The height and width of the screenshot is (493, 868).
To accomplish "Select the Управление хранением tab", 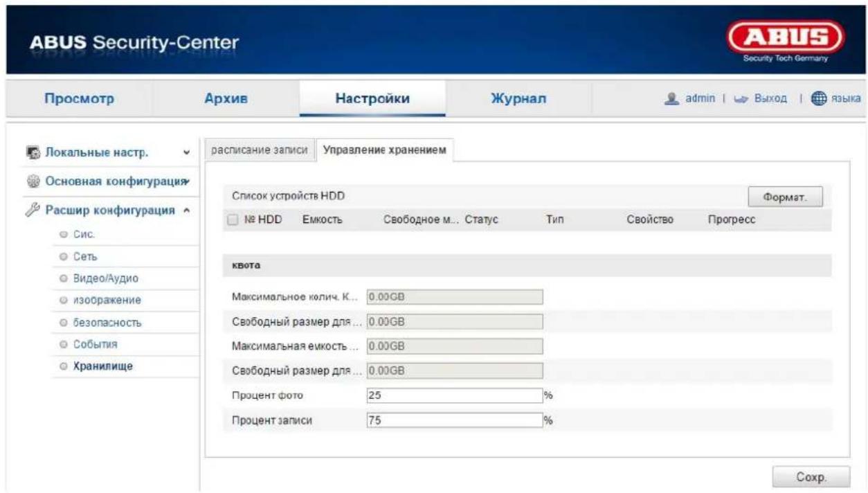I will pyautogui.click(x=385, y=151).
